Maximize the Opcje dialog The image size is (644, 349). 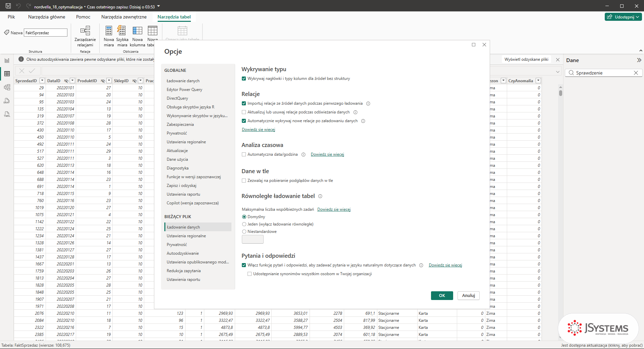click(x=474, y=45)
